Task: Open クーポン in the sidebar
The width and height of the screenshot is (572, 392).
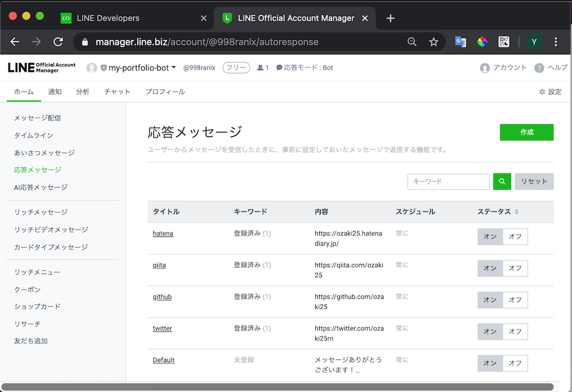Action: [28, 290]
